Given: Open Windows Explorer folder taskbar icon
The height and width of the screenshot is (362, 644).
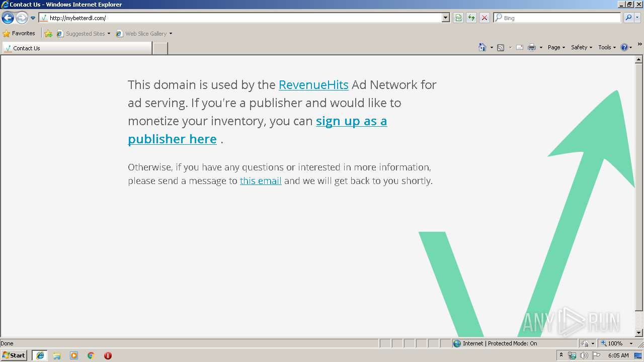Looking at the screenshot, I should tap(57, 355).
